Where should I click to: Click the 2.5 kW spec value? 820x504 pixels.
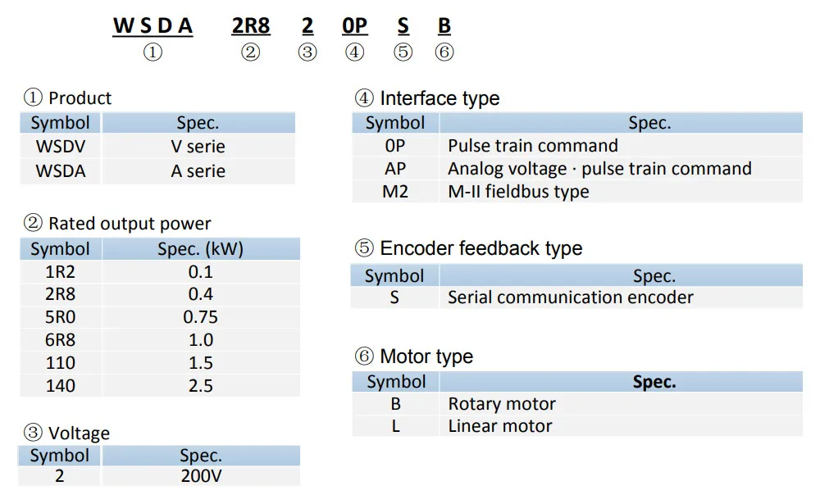tap(201, 386)
